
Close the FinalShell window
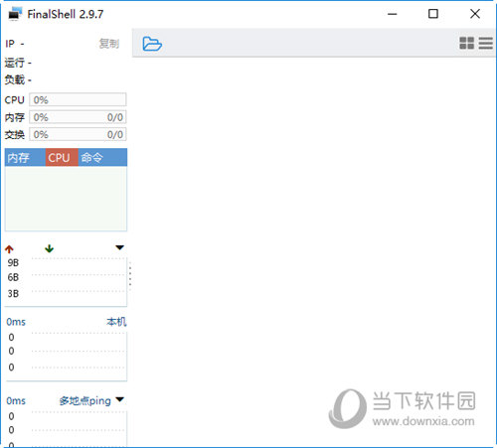[475, 14]
